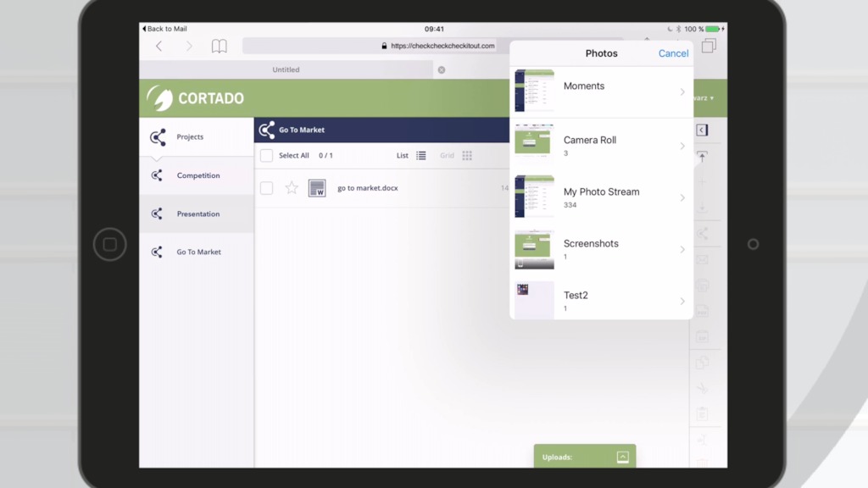Select the Moments album thumbnail
Screen dimensions: 868x488
click(534, 91)
